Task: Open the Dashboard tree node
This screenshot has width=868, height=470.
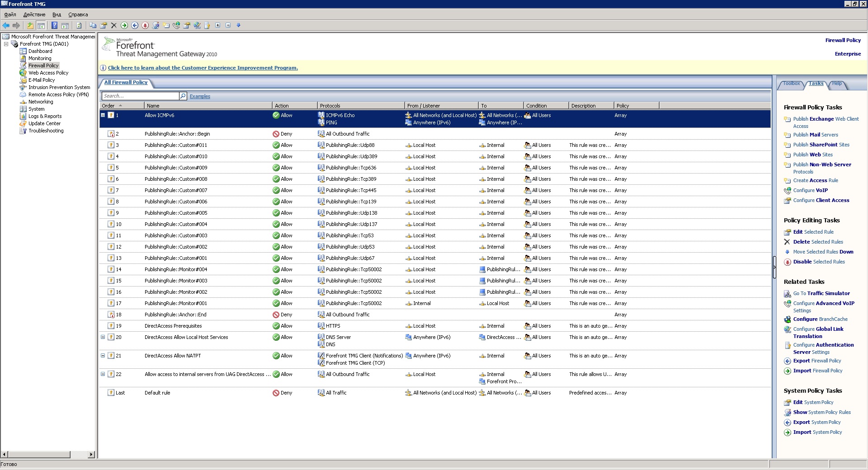Action: [x=40, y=51]
